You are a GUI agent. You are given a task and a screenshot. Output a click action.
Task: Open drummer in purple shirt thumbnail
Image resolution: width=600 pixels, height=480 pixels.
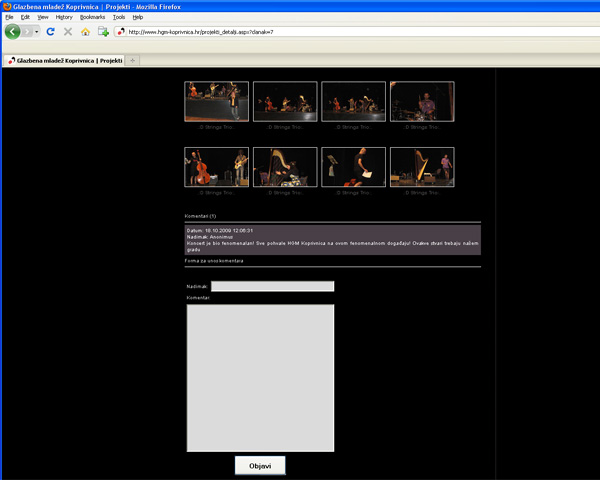422,101
